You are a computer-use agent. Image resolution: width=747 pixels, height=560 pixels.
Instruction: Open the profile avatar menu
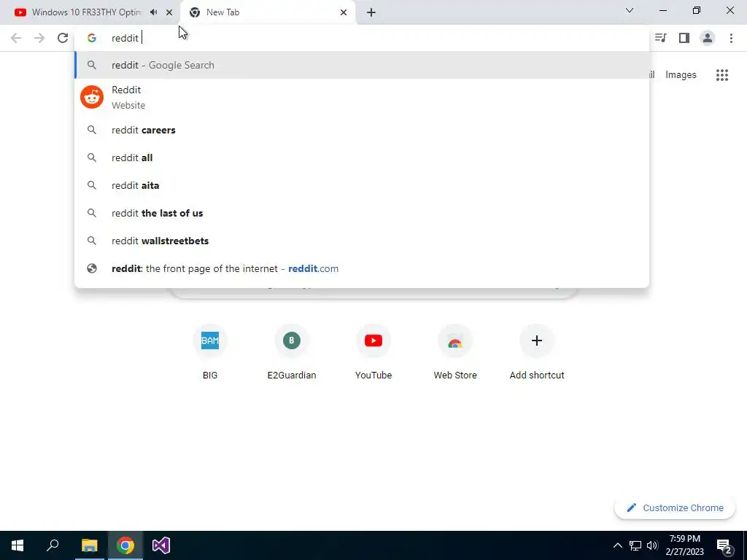coord(708,38)
